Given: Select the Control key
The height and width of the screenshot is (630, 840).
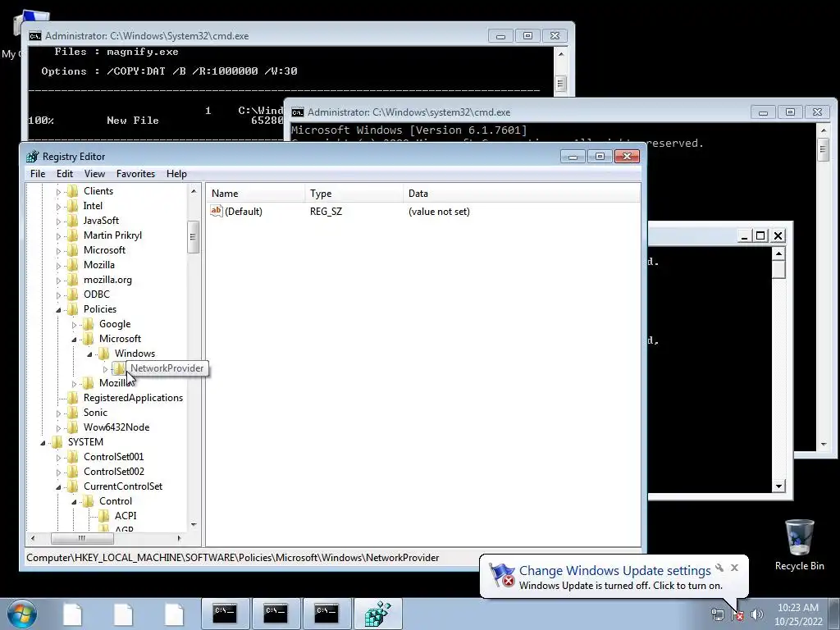Looking at the screenshot, I should coord(115,501).
